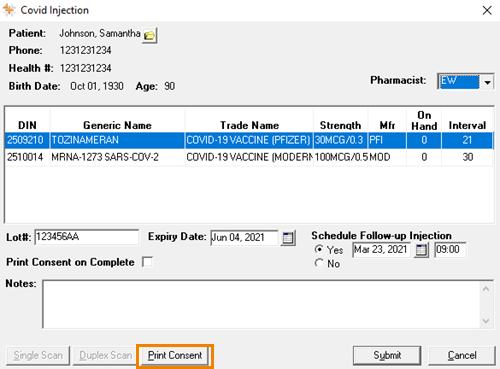The width and height of the screenshot is (500, 369).
Task: Click the follow-up time field 09:00
Action: pyautogui.click(x=450, y=250)
